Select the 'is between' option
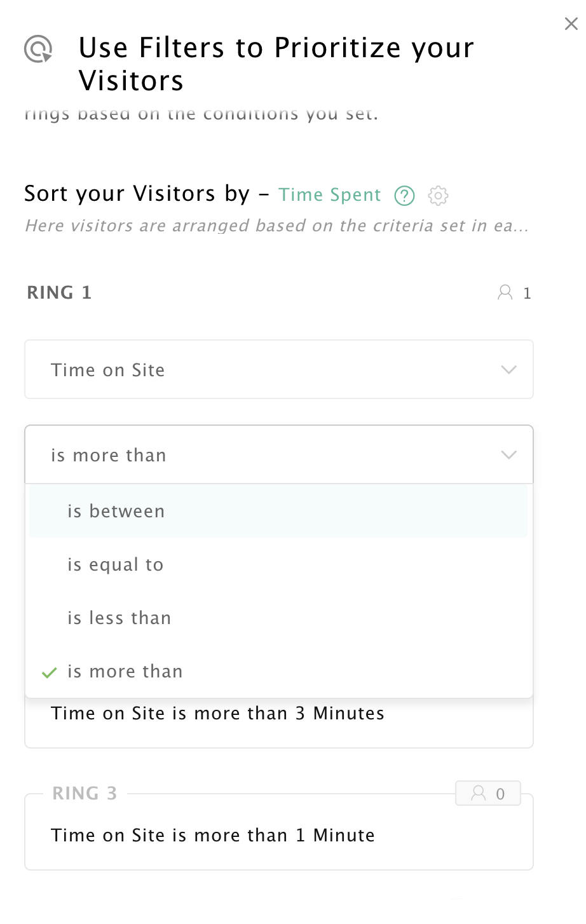 pyautogui.click(x=278, y=511)
